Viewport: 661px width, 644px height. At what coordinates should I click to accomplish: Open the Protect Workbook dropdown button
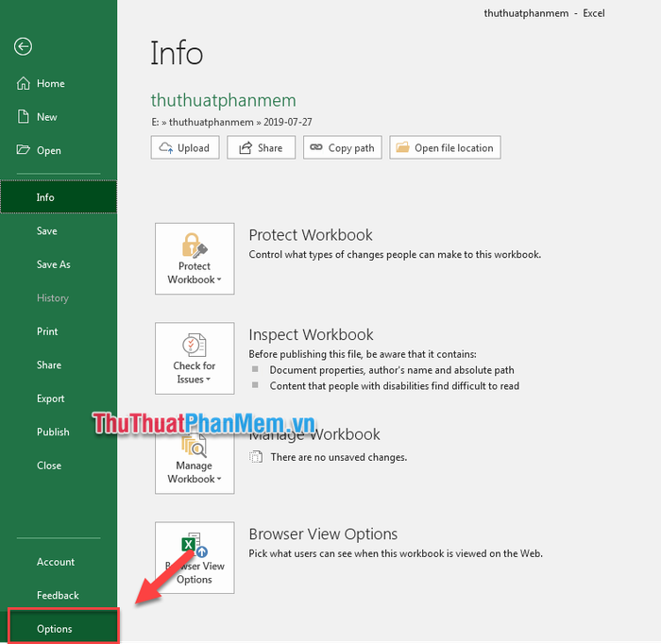click(x=195, y=259)
